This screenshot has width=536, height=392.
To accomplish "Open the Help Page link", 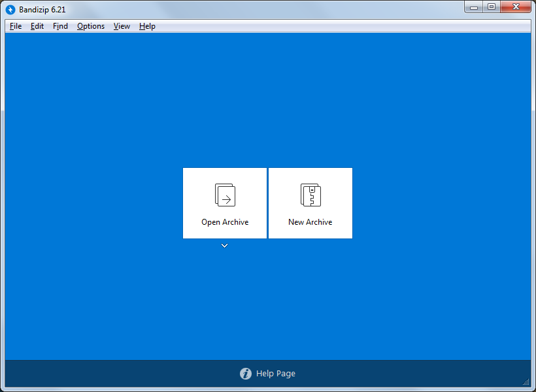I will (x=275, y=374).
